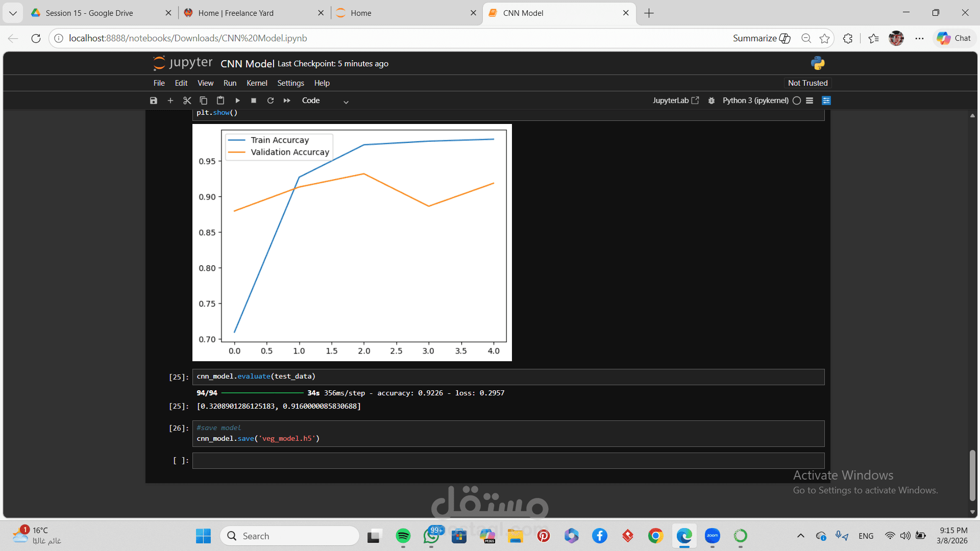Click the save notebook icon
This screenshot has width=980, height=551.
click(x=154, y=101)
